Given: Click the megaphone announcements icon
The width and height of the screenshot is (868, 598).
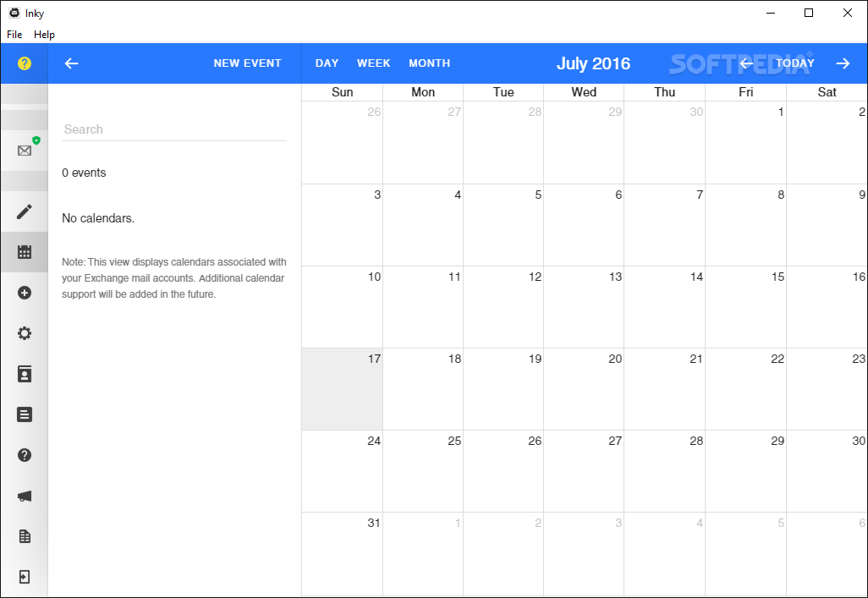Looking at the screenshot, I should pos(25,497).
